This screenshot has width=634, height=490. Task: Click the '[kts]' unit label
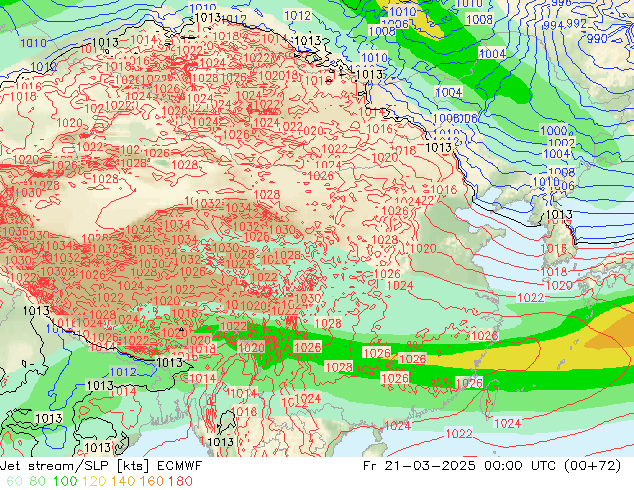coord(133,466)
